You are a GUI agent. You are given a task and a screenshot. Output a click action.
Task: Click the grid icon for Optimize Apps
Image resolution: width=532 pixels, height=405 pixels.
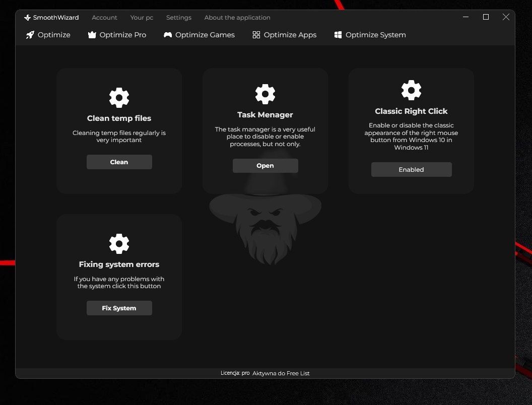point(256,34)
